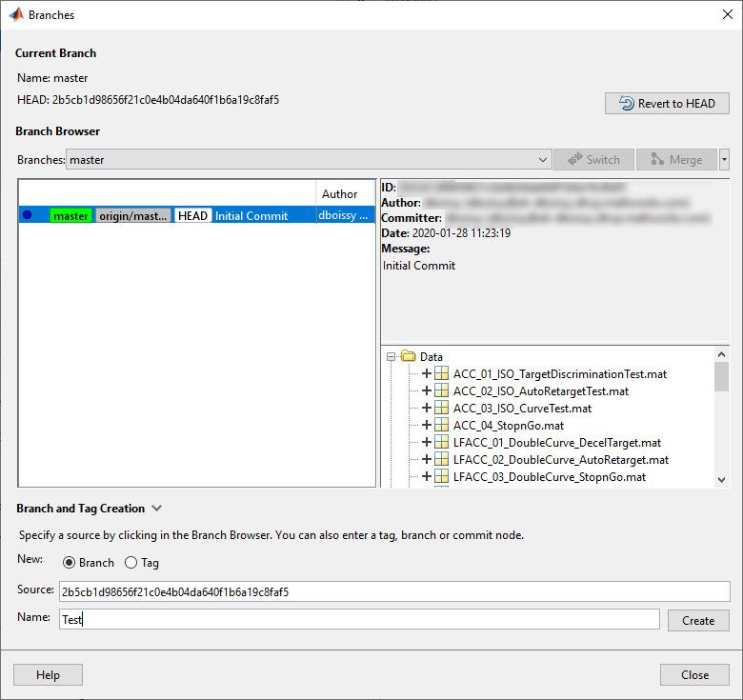
Task: Click the commit date 2020-01-28 11:23:19
Action: [462, 233]
